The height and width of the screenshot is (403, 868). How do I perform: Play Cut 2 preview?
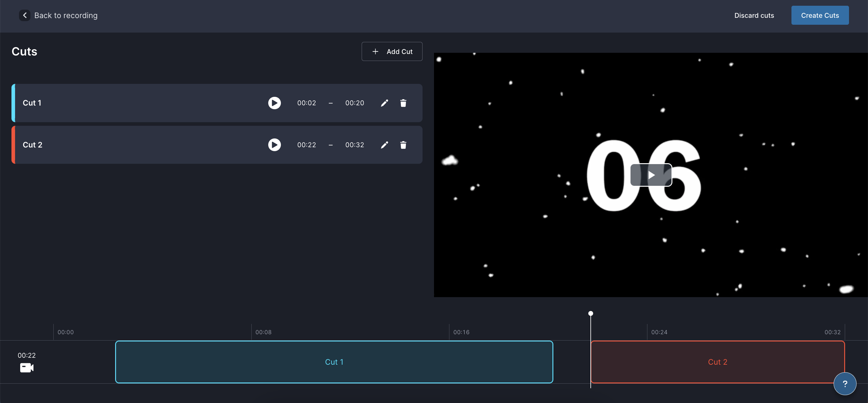274,145
